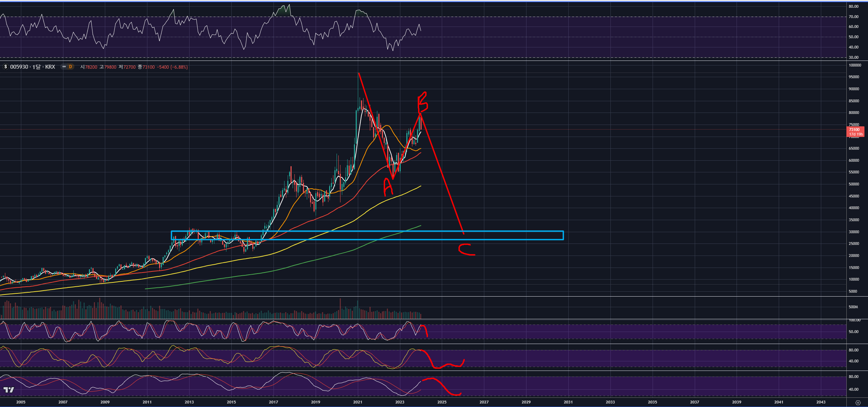Screen dimensions: 868x407
Task: Click the TradingView logo
Action: (x=9, y=390)
